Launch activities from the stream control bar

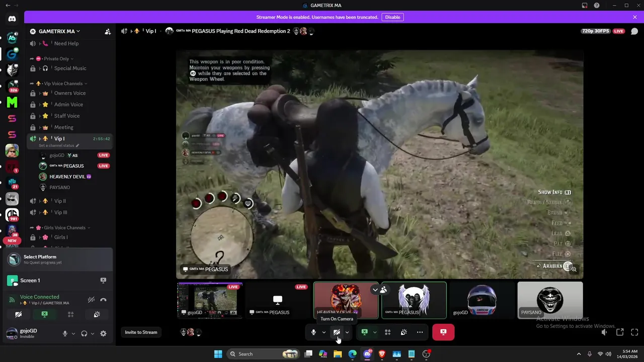point(388,332)
